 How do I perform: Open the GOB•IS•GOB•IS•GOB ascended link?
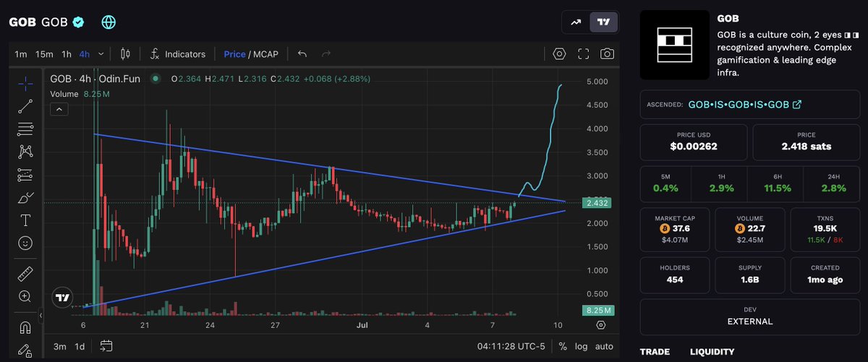739,105
